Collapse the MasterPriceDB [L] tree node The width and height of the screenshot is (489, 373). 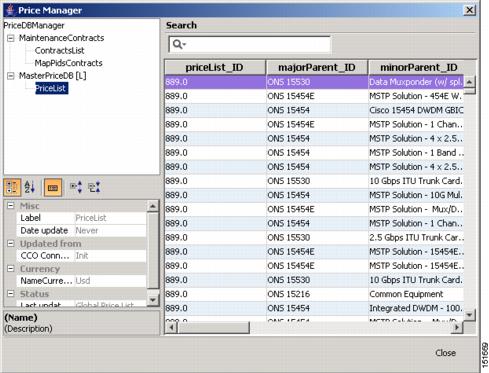click(x=11, y=76)
